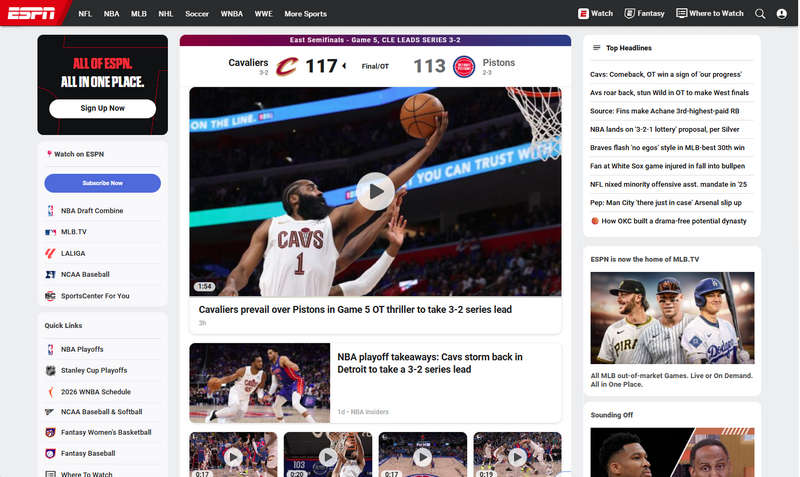
Task: Click the 2026 WNBA Schedule icon
Action: pos(50,392)
